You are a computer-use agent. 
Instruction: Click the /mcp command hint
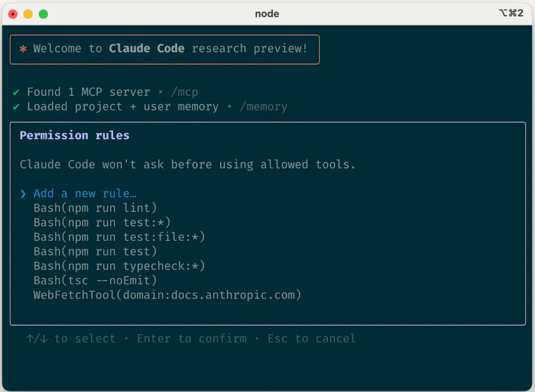[185, 92]
